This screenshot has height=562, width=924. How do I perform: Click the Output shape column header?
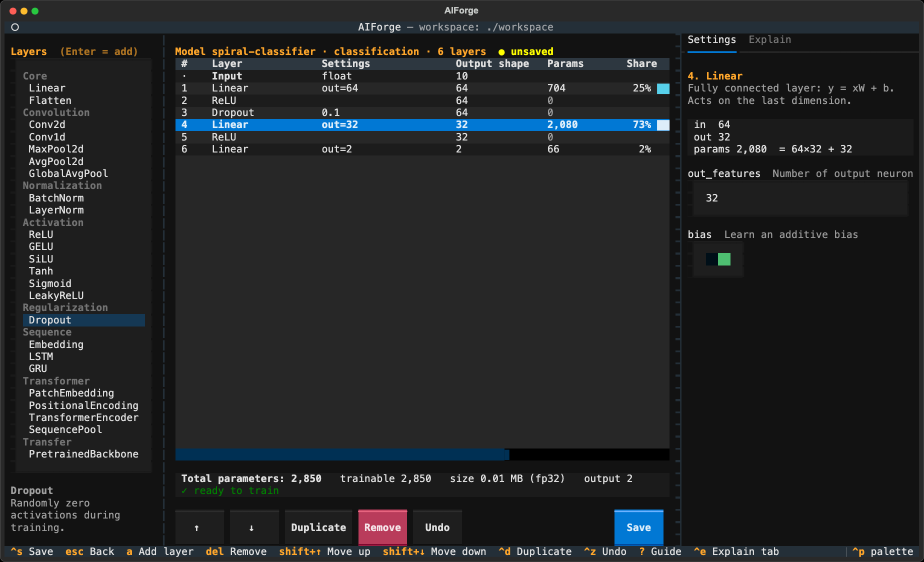pyautogui.click(x=492, y=63)
